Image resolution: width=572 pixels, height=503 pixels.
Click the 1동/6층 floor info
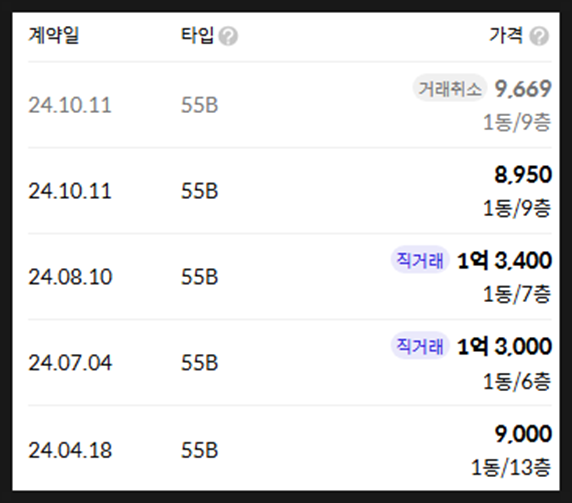(x=517, y=382)
